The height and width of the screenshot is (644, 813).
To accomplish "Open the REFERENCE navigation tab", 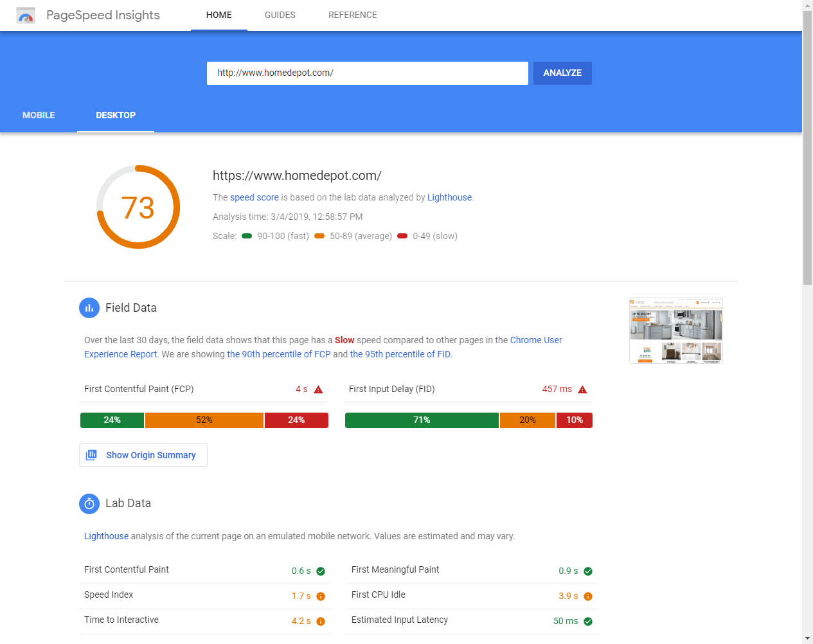I will (353, 15).
